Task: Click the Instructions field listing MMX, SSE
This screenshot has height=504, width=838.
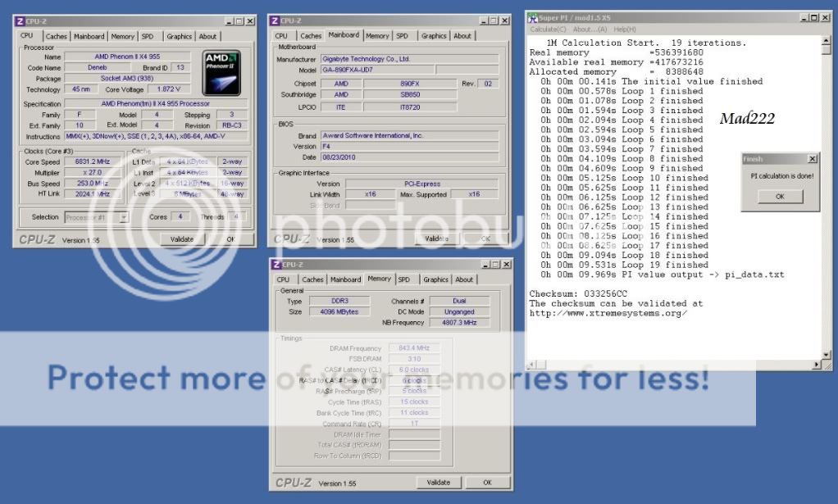Action: click(x=156, y=136)
